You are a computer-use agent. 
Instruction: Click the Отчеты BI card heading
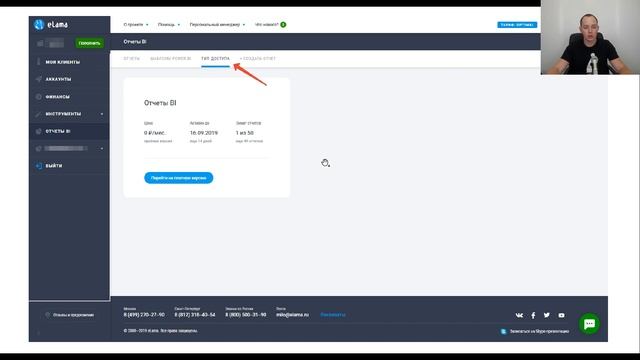pos(160,103)
